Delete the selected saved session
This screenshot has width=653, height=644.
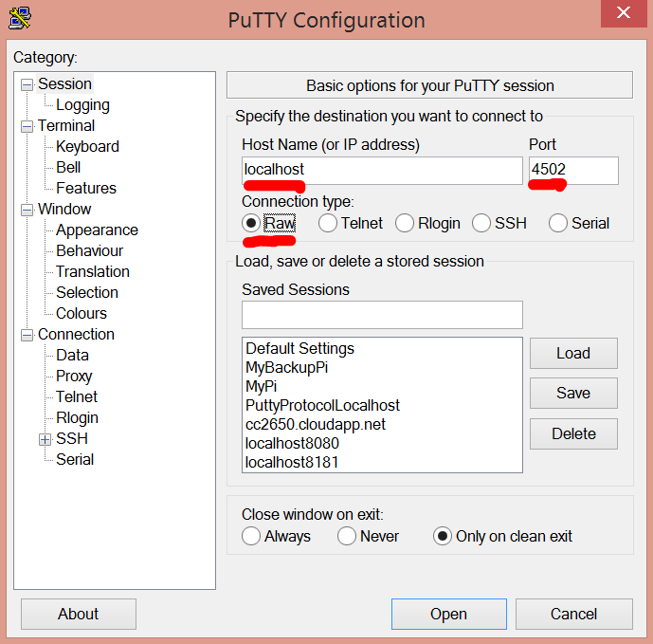point(573,434)
